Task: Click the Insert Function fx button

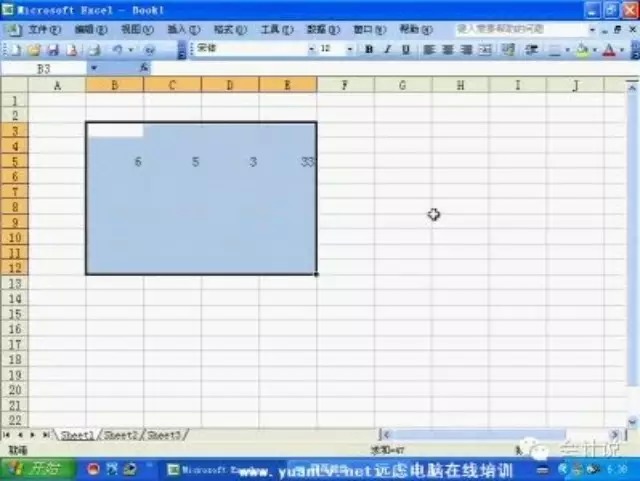Action: click(x=144, y=68)
